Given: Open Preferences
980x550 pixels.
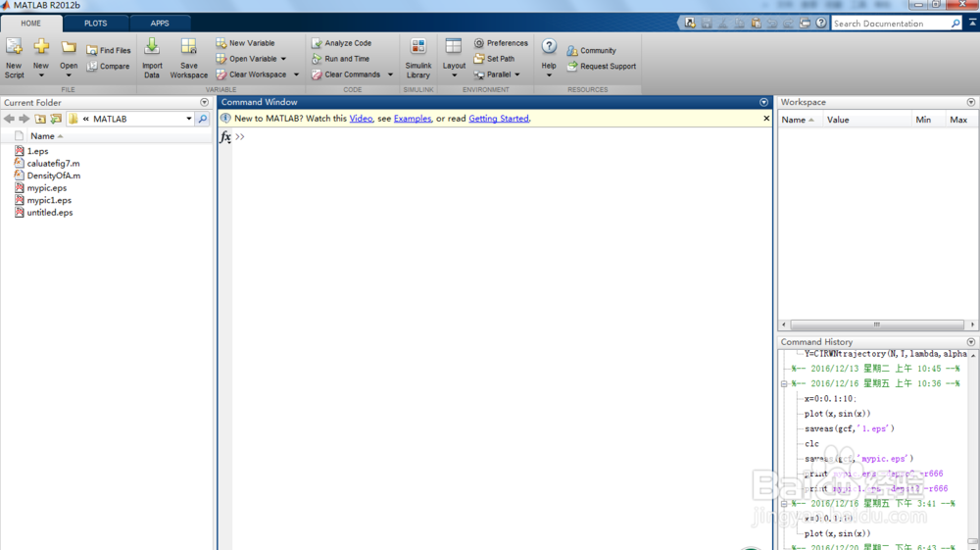Looking at the screenshot, I should (x=501, y=43).
